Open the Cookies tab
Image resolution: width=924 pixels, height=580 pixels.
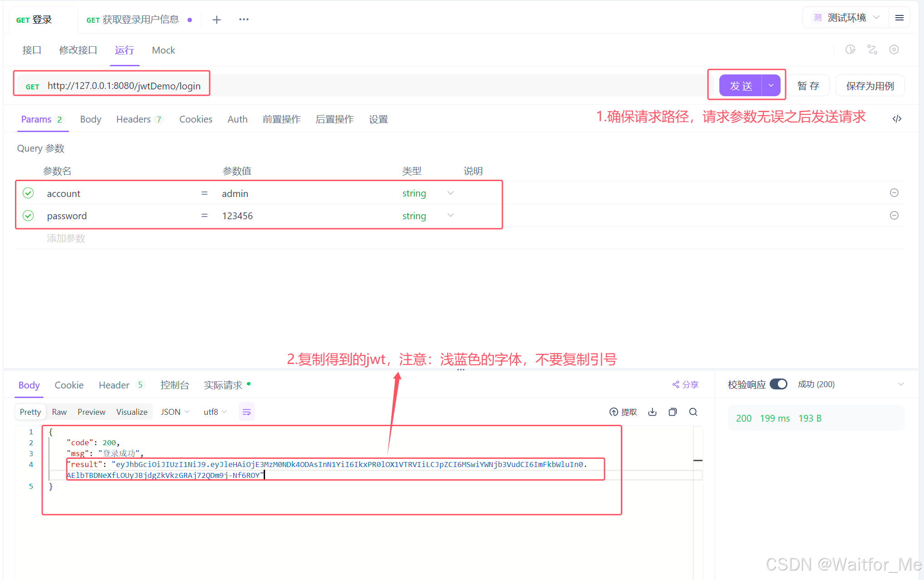pos(196,119)
